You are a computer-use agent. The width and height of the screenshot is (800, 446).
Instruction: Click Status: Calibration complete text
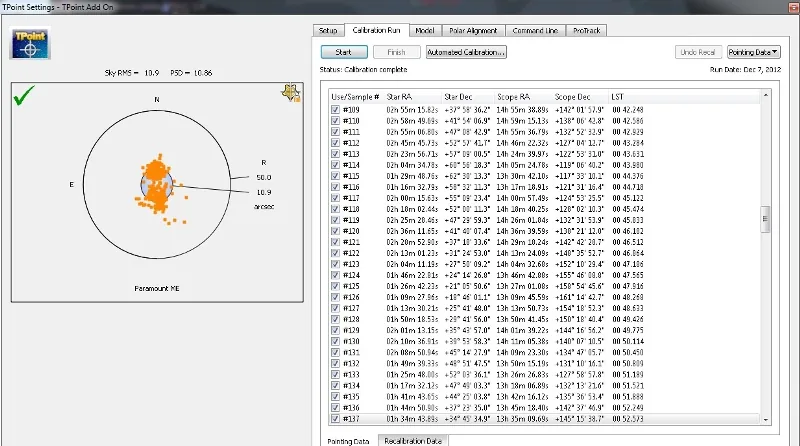[363, 69]
